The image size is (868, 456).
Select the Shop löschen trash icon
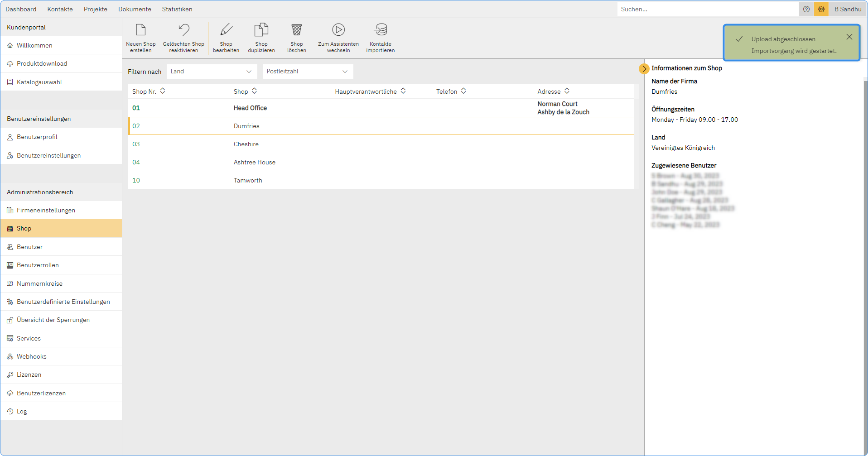(296, 29)
